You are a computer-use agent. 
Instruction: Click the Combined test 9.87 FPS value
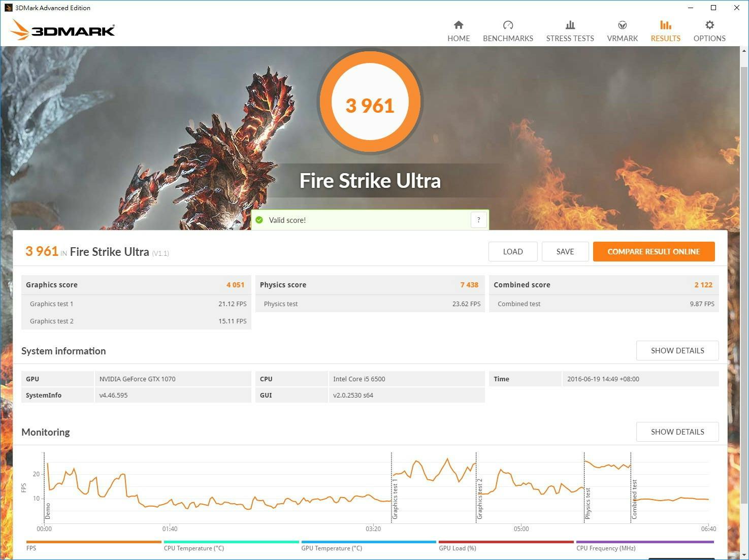[x=702, y=304]
